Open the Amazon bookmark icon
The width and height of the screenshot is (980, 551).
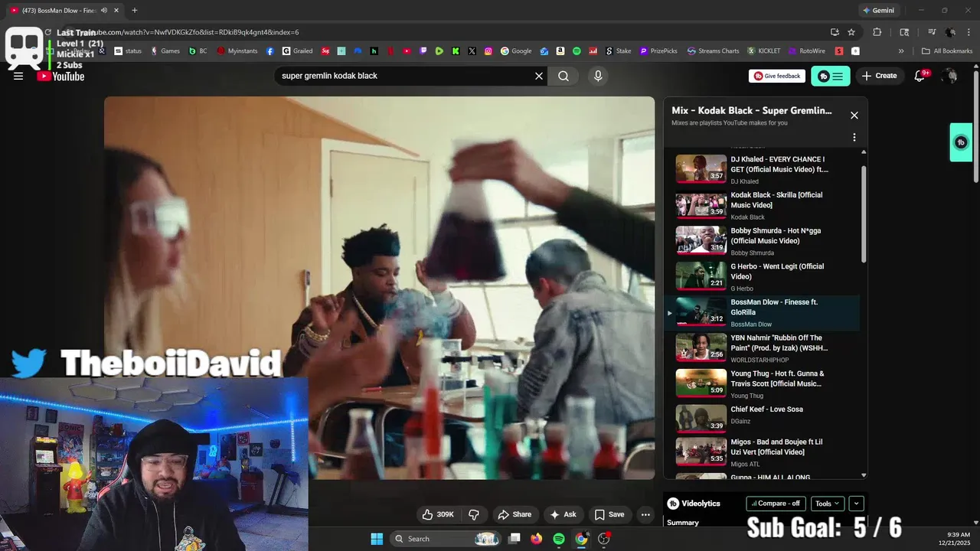[560, 51]
